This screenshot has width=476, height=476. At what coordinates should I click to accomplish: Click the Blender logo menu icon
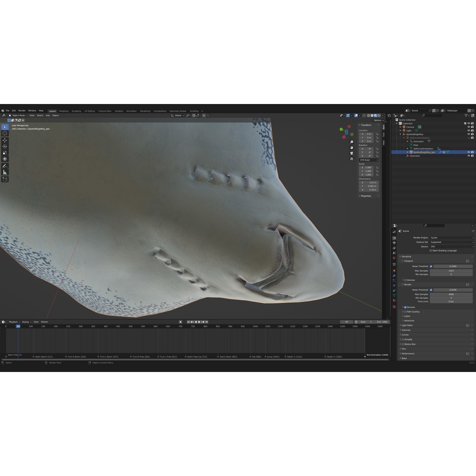click(3, 111)
